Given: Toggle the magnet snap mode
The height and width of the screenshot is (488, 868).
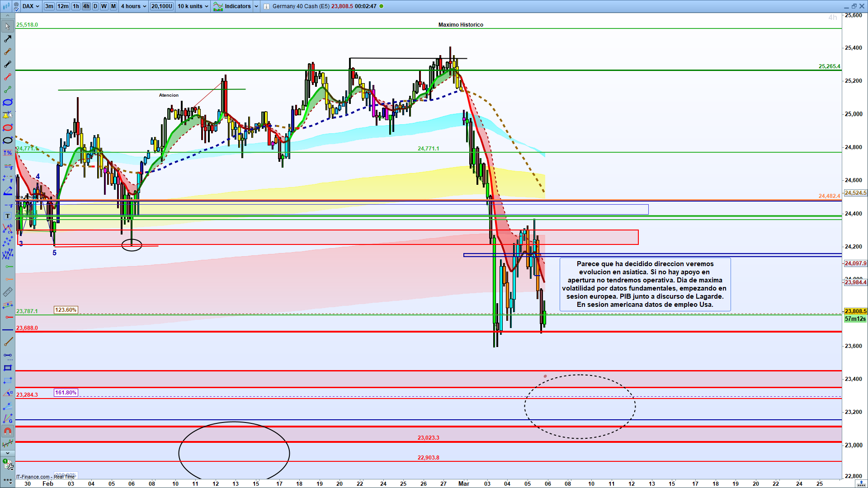Looking at the screenshot, I should click(x=7, y=431).
